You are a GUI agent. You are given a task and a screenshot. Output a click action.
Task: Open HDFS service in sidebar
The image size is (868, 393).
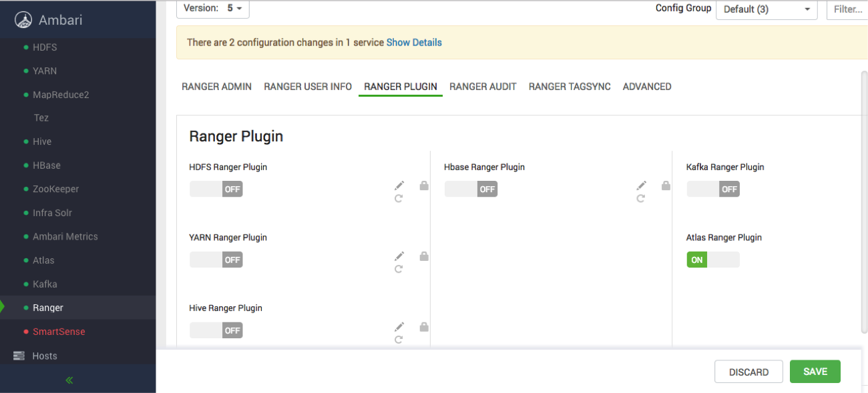(x=45, y=47)
